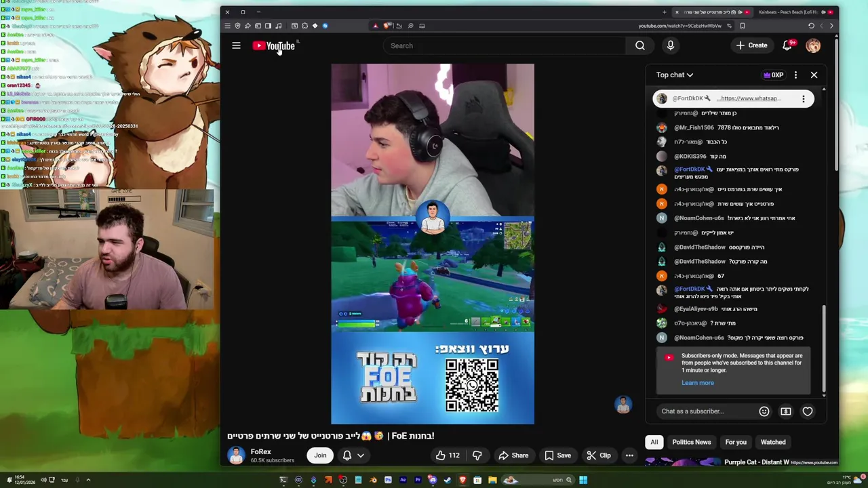Click the youtube.com address bar URL
The height and width of the screenshot is (488, 868).
(679, 26)
